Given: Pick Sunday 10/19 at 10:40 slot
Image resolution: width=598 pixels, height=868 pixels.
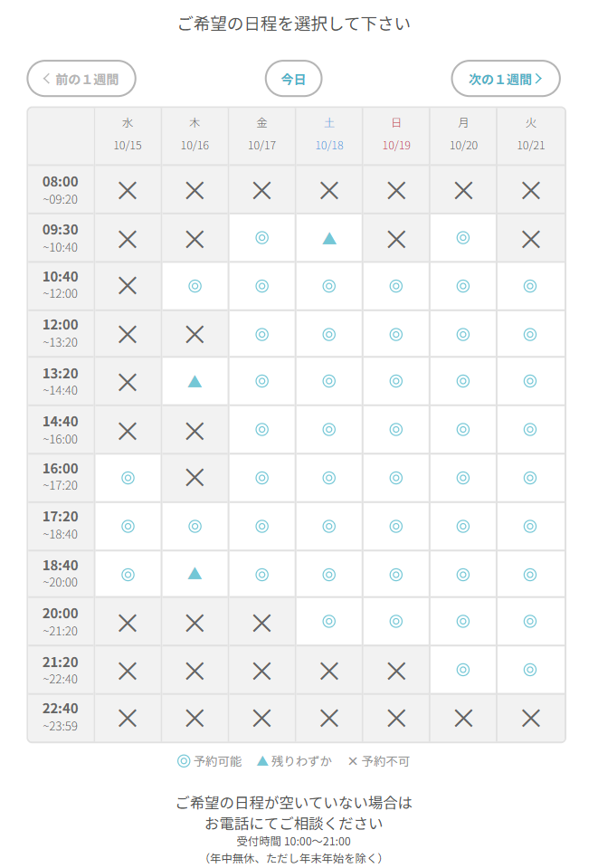Looking at the screenshot, I should point(396,286).
